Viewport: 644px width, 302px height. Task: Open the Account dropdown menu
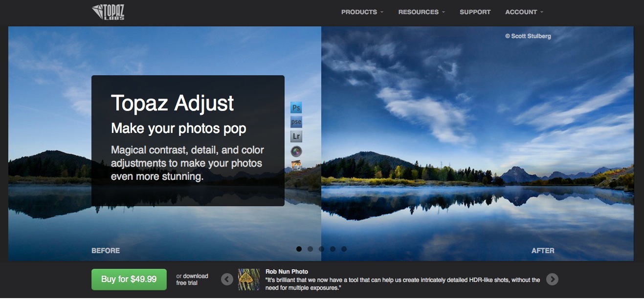point(524,12)
